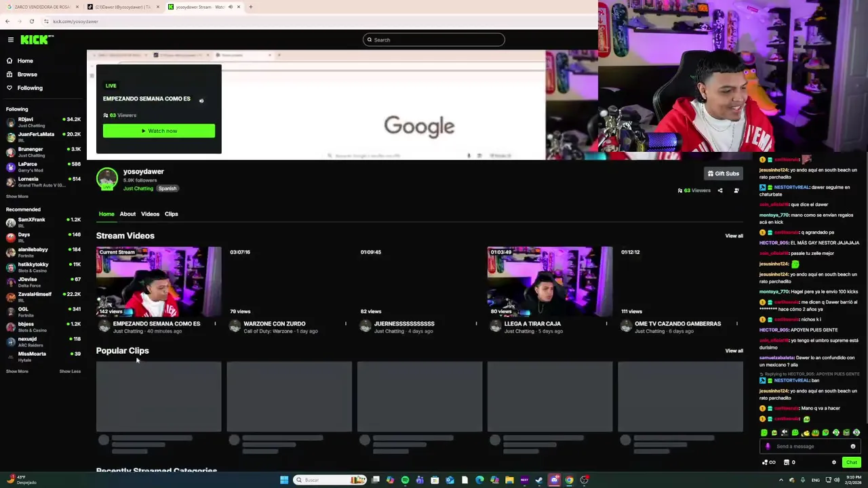Open SamXFrank recommended channel
The image size is (868, 488).
coord(43,222)
